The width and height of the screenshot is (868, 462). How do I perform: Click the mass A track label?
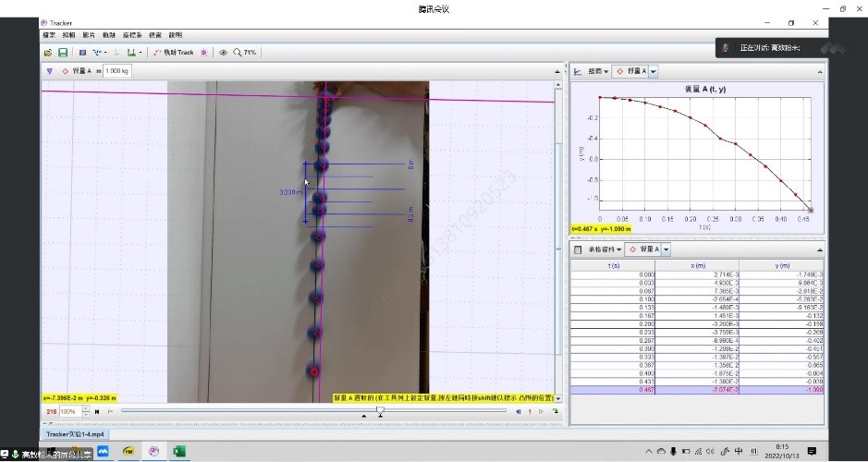tap(77, 70)
